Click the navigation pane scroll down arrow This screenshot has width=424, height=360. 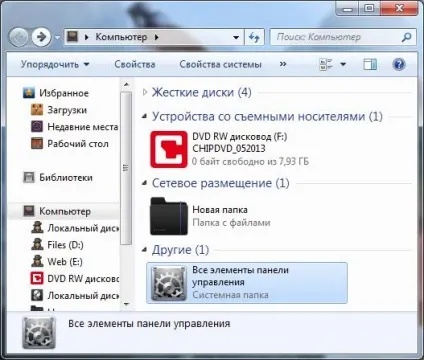coord(126,304)
